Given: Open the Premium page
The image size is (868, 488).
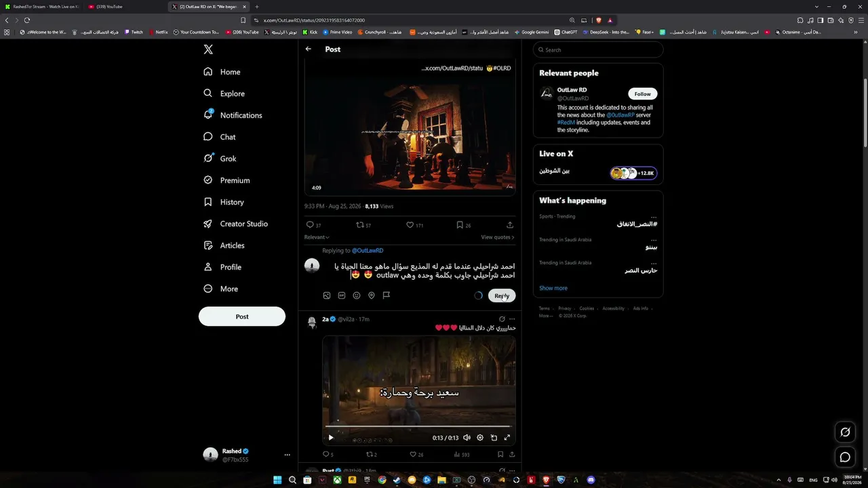Looking at the screenshot, I should (226, 180).
